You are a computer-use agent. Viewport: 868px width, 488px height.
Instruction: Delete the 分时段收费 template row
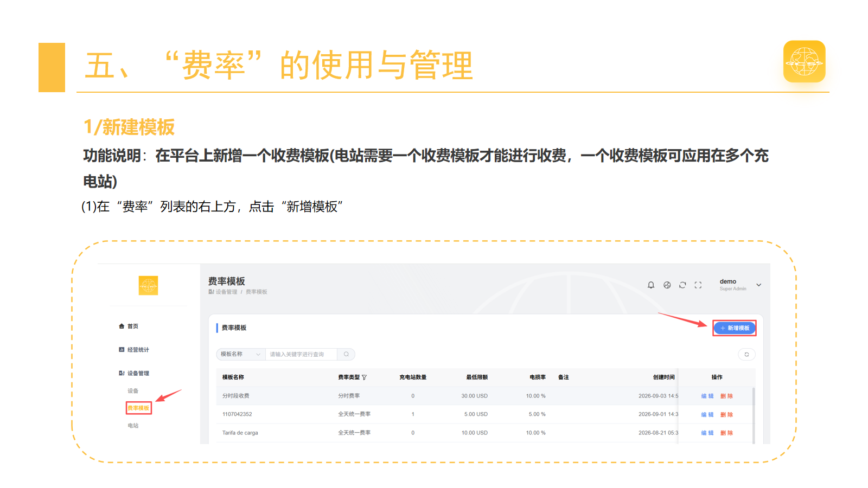(726, 396)
